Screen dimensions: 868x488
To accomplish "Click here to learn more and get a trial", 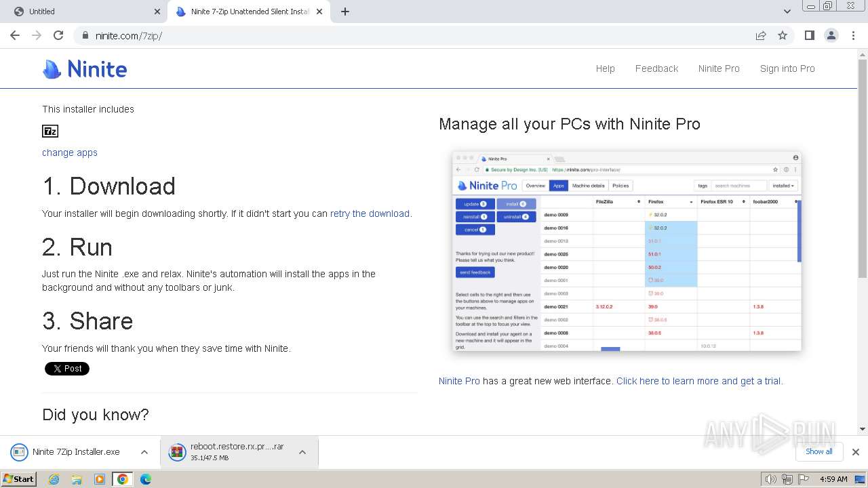I will [x=698, y=381].
